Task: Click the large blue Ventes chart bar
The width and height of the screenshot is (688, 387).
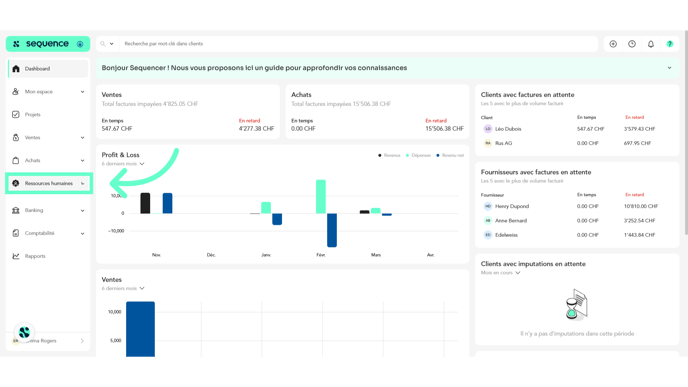Action: [140, 329]
